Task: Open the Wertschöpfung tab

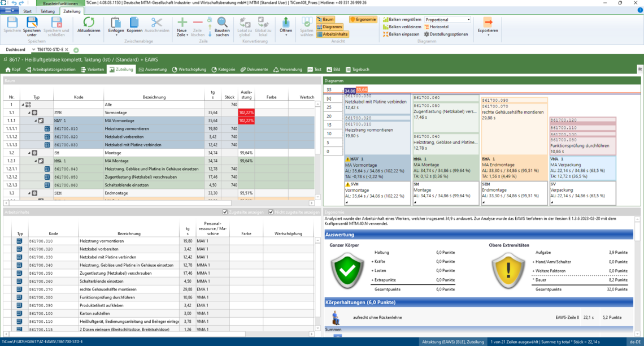Action: [188, 70]
